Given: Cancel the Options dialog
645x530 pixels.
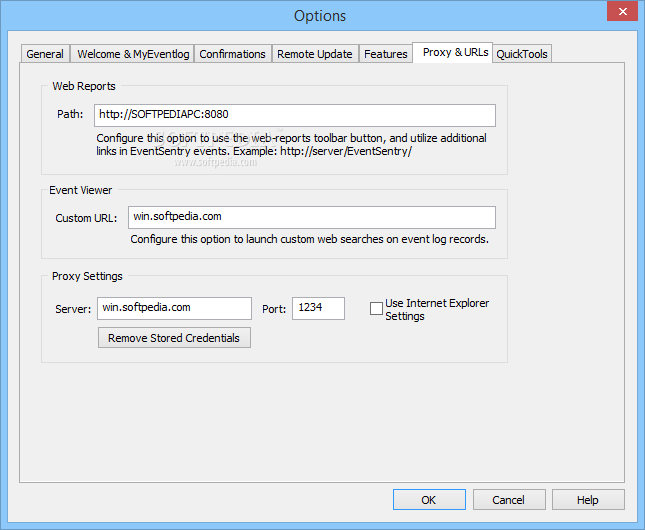Looking at the screenshot, I should tap(508, 500).
